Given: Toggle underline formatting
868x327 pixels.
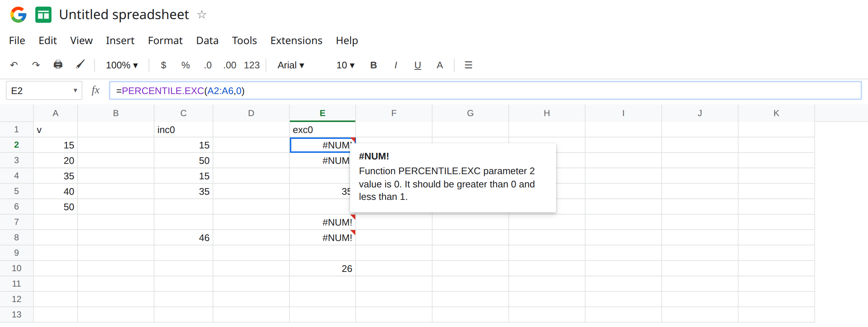Looking at the screenshot, I should point(417,65).
